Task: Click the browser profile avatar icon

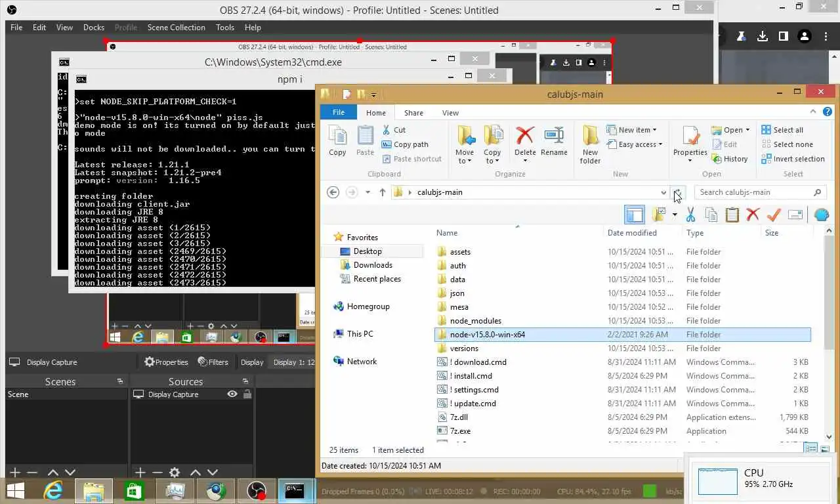Action: click(x=805, y=36)
